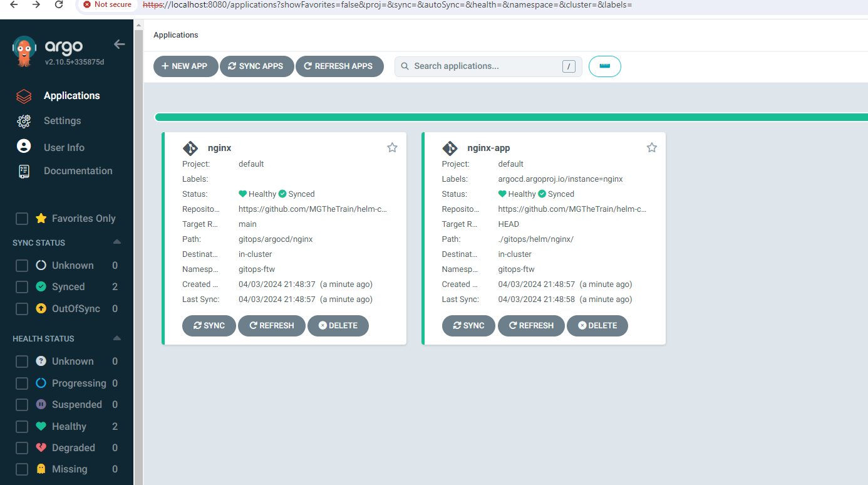Enable the Favorites Only checkbox
This screenshot has height=485, width=868.
[x=22, y=219]
